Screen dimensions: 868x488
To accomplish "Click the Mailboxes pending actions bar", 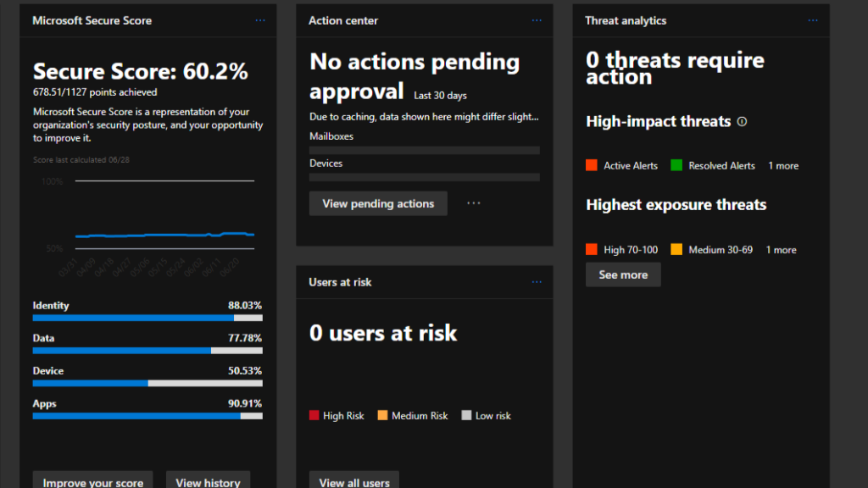I will click(x=425, y=151).
